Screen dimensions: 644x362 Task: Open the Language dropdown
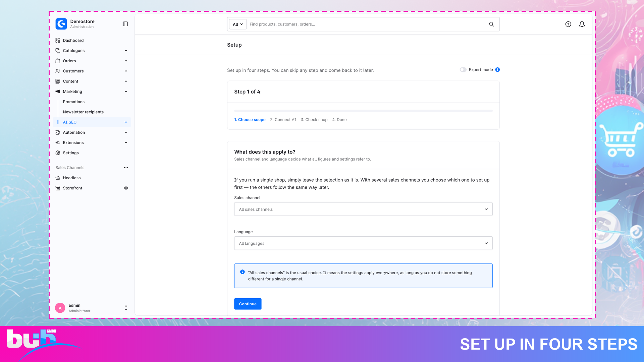[363, 243]
